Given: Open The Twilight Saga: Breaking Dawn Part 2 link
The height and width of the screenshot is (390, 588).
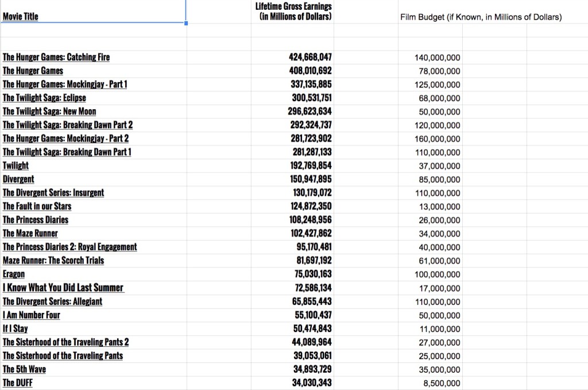Looking at the screenshot, I should (x=68, y=125).
